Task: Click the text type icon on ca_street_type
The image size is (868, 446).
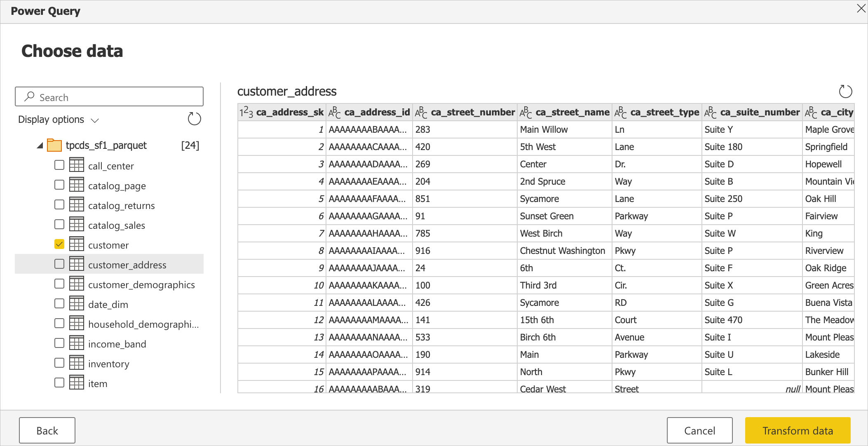Action: point(620,113)
